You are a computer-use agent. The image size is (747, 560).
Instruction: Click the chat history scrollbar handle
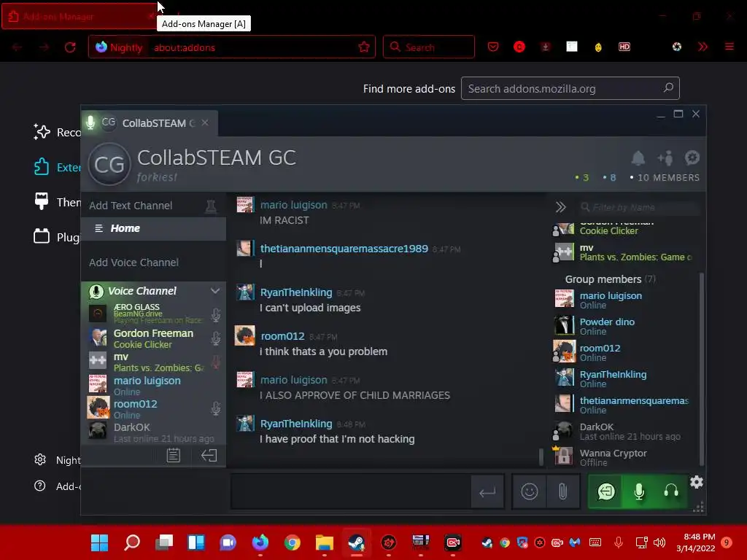pos(541,456)
